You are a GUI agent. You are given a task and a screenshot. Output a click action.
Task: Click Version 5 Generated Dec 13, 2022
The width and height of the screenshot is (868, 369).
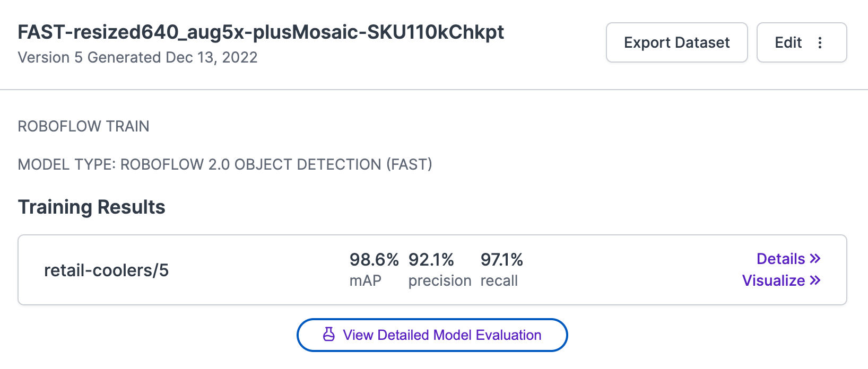coord(137,57)
